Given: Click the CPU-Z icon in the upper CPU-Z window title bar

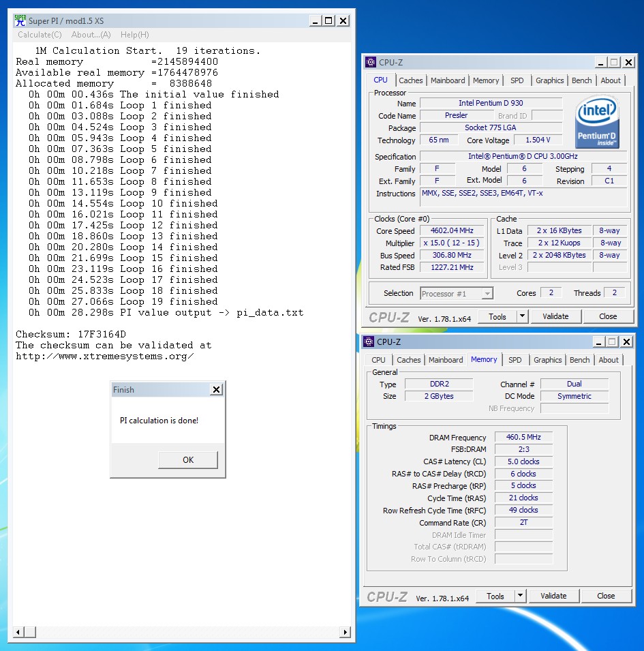Looking at the screenshot, I should (371, 62).
